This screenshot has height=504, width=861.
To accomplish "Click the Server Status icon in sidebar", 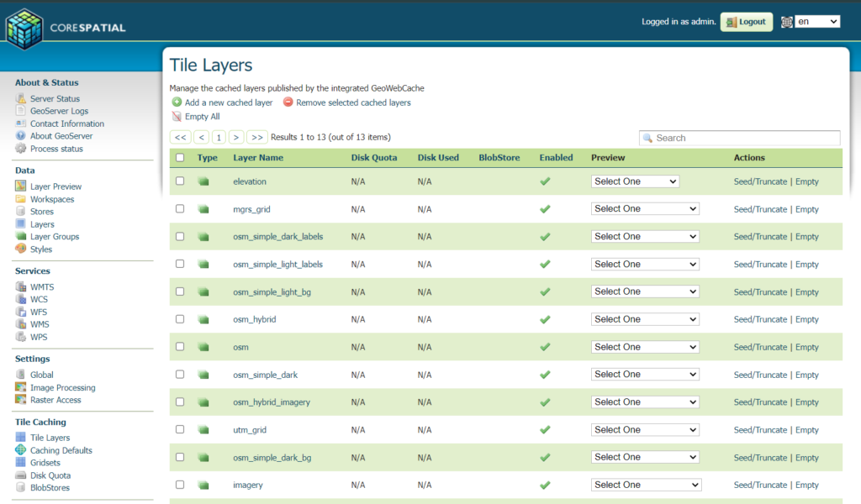I will tap(21, 99).
